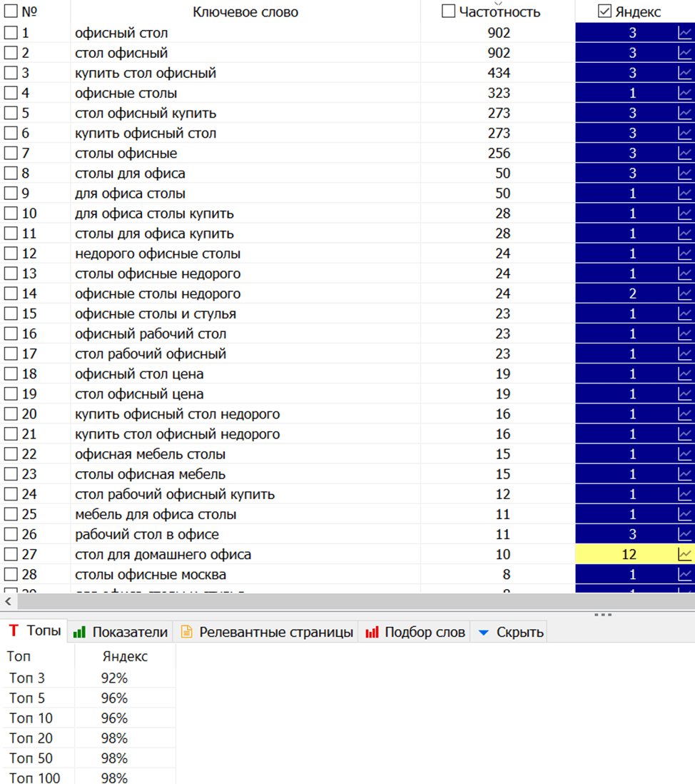This screenshot has height=784, width=695.
Task: Select keyword 'столы для офиса купить'
Action: 154,233
